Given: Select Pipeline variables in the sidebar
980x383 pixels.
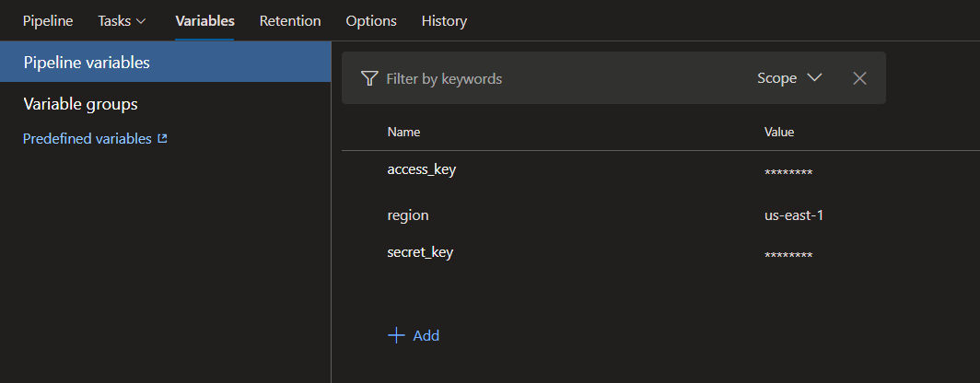Looking at the screenshot, I should (x=87, y=63).
